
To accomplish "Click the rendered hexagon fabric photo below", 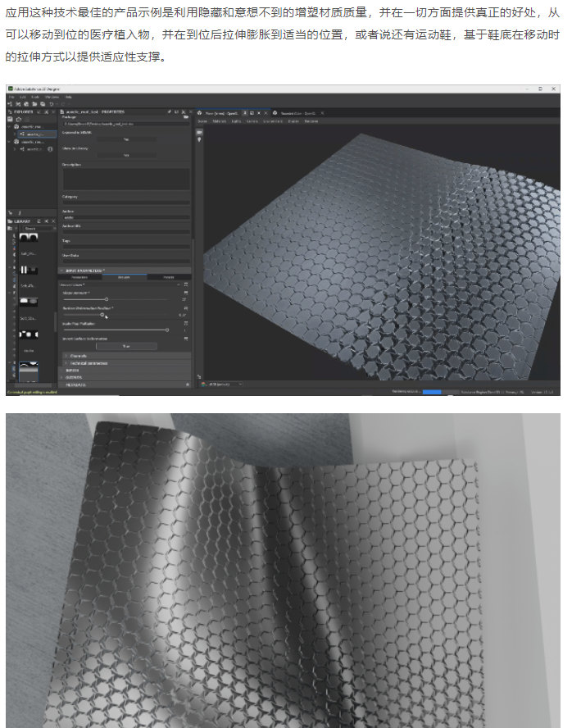I will pos(283,571).
